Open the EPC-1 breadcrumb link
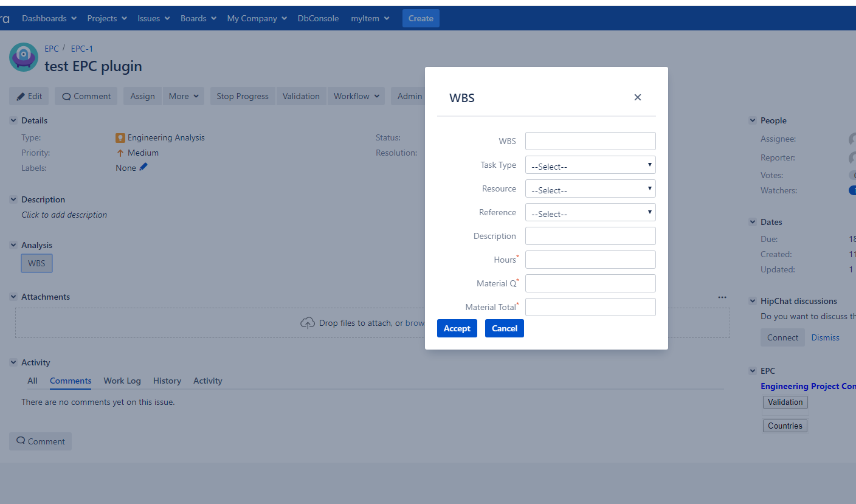The image size is (856, 504). pos(82,49)
